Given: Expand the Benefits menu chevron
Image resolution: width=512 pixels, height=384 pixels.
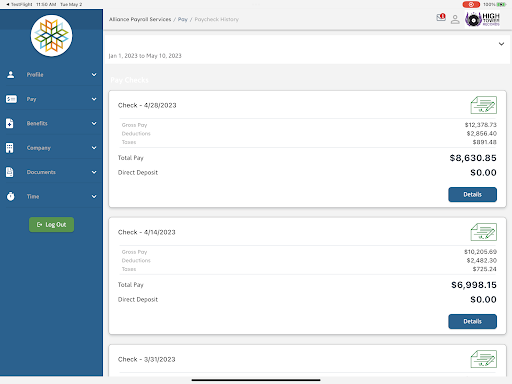Looking at the screenshot, I should [94, 123].
